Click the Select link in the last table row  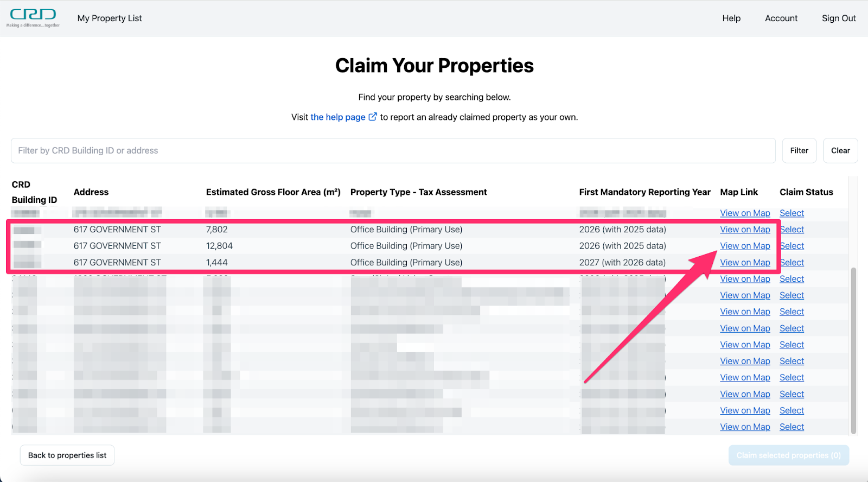click(792, 427)
